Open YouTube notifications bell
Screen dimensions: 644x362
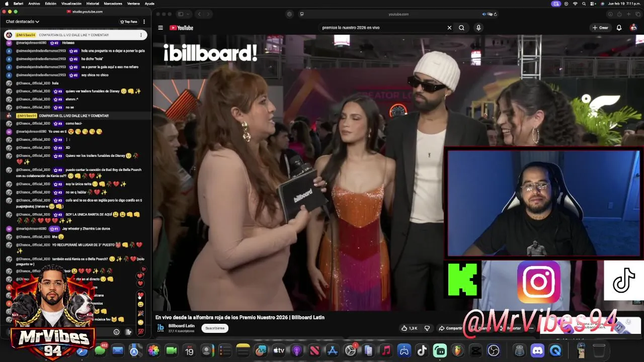(619, 28)
